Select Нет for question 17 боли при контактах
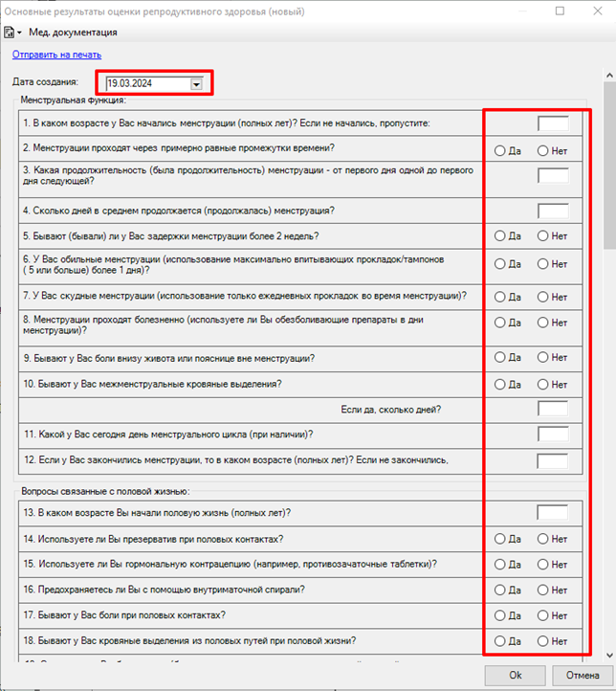 552,615
